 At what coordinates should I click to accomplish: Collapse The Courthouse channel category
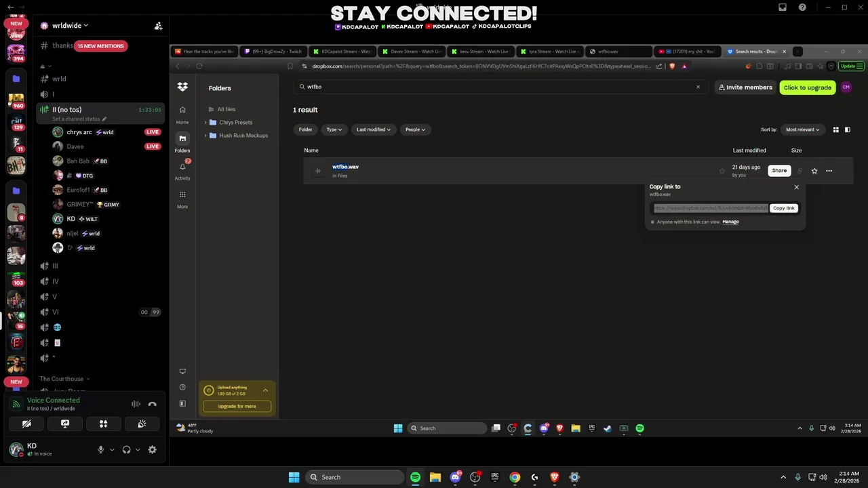[64, 379]
